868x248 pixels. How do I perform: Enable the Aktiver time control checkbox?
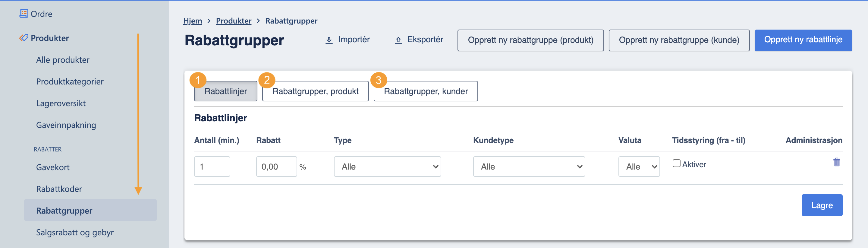[676, 163]
